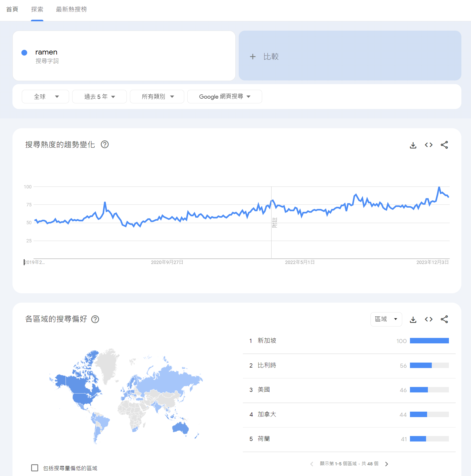
Task: Download the interest over time chart data
Action: (413, 145)
